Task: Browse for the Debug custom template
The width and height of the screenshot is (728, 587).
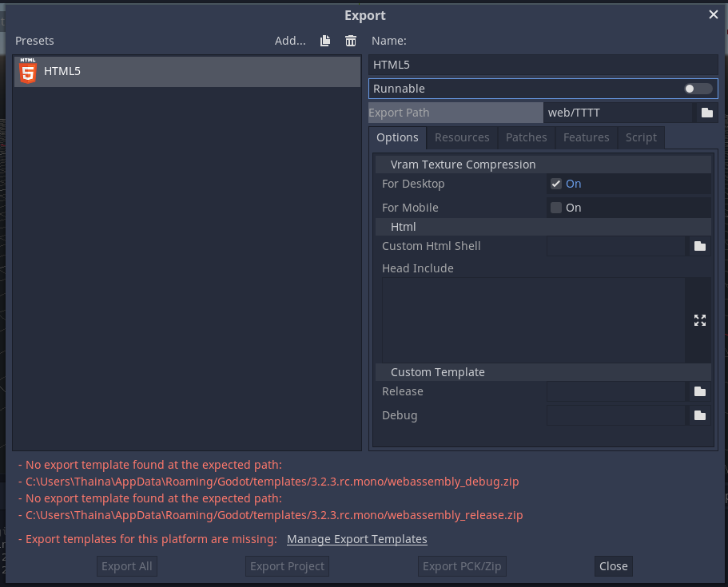Action: (699, 415)
